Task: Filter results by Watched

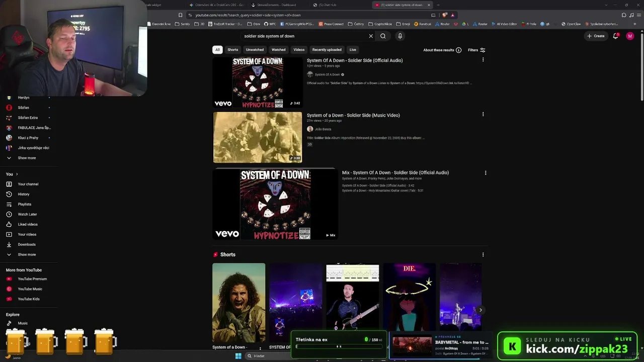Action: [279, 50]
